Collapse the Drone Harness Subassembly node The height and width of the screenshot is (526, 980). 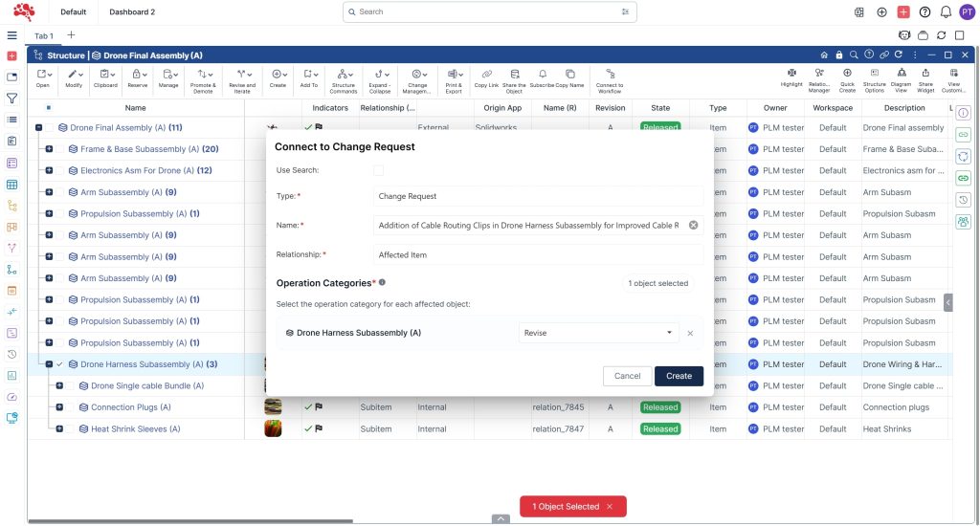pos(50,364)
